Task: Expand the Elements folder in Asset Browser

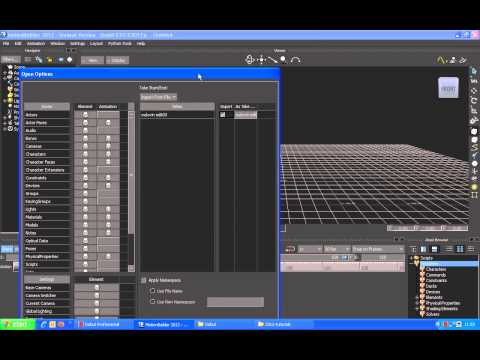Action: click(x=417, y=297)
